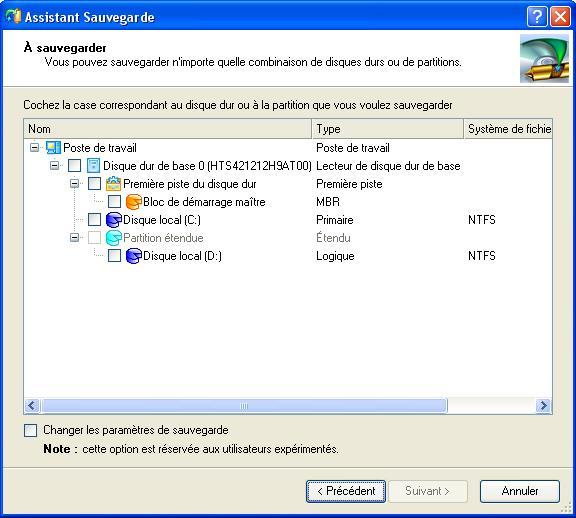Collapse the Partition étendue node
576x518 pixels.
tap(74, 238)
